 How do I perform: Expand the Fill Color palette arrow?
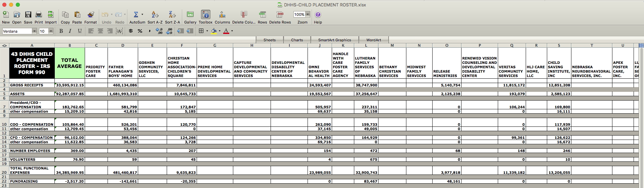point(219,31)
